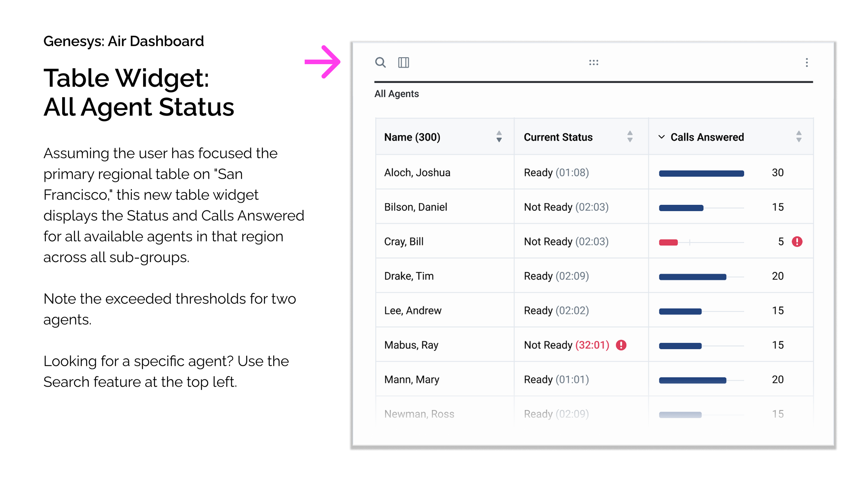Expand the Name column sort dropdown arrows
The image size is (868, 488).
pos(499,137)
